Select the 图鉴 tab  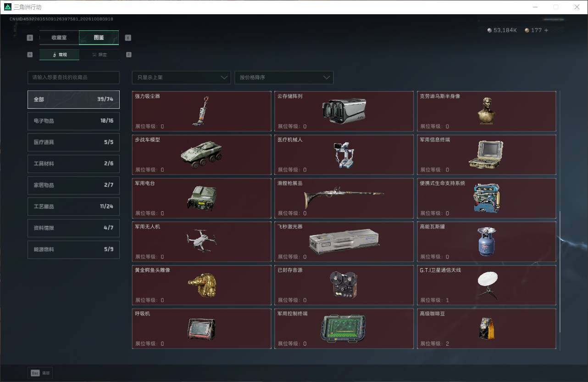click(99, 38)
